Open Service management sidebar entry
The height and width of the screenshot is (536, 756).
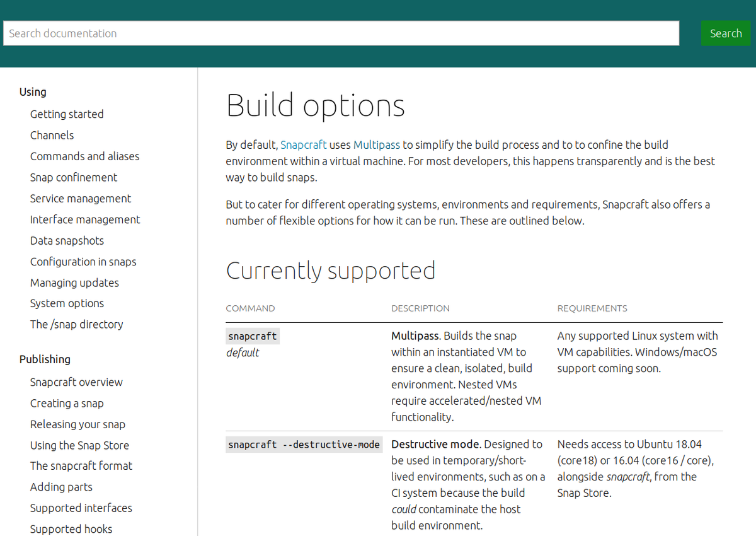pos(81,199)
